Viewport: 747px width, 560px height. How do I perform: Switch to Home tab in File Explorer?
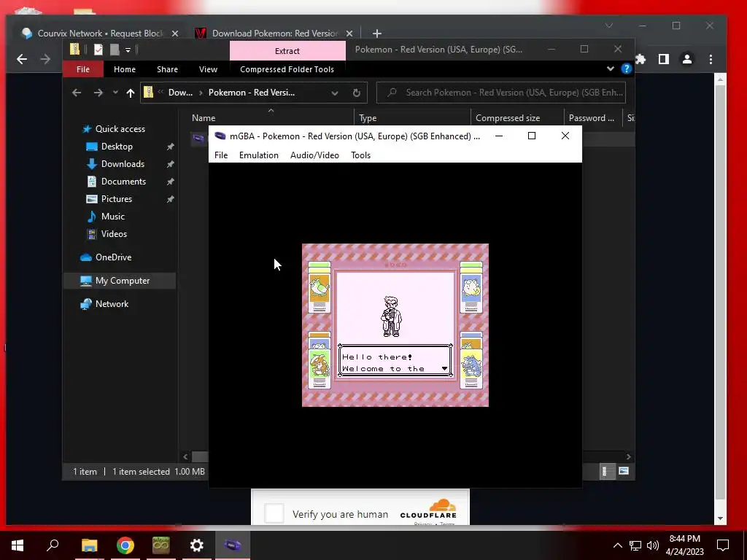point(125,69)
